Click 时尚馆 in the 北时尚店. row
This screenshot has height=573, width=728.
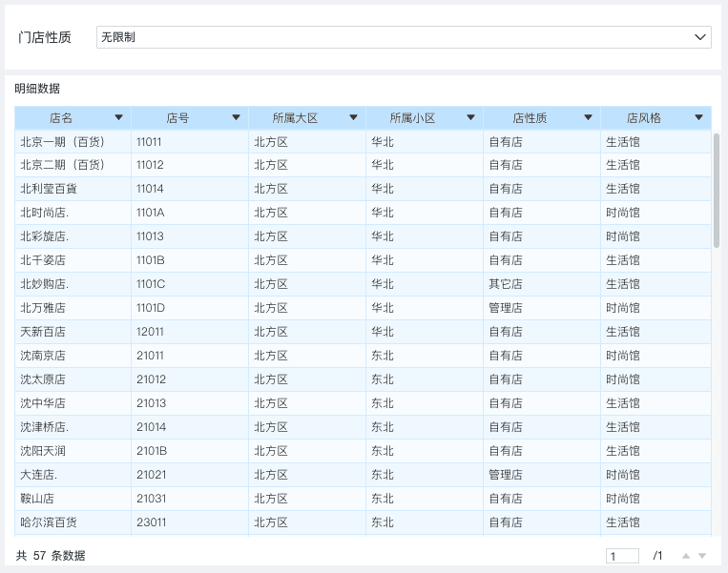coord(623,213)
